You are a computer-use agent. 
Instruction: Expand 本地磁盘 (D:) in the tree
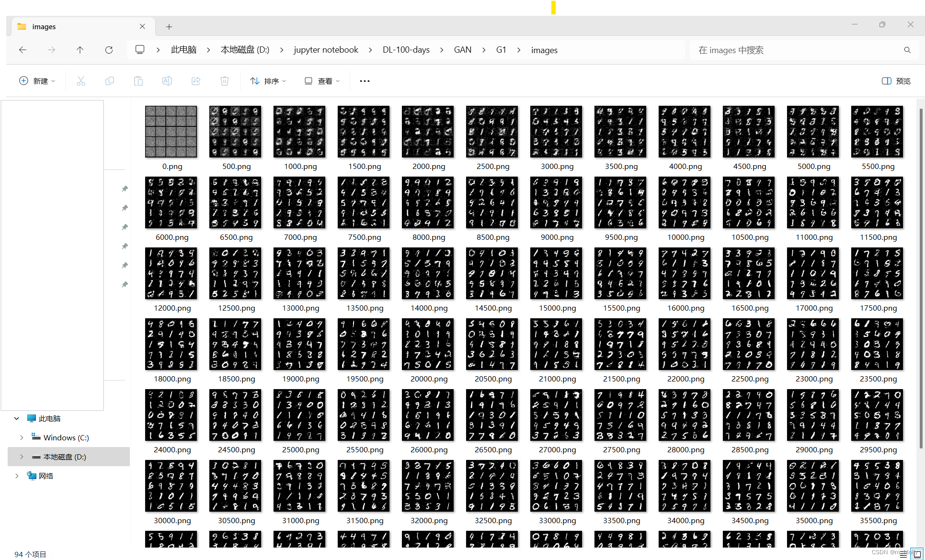click(x=22, y=457)
